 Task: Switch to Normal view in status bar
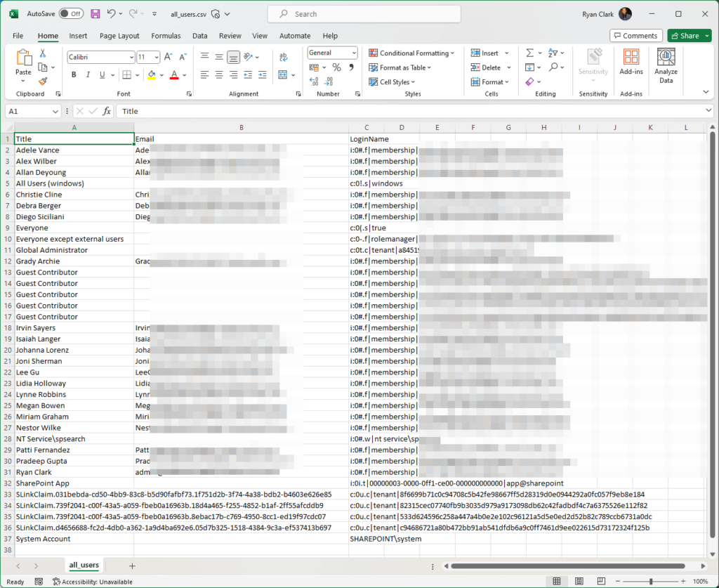(557, 581)
